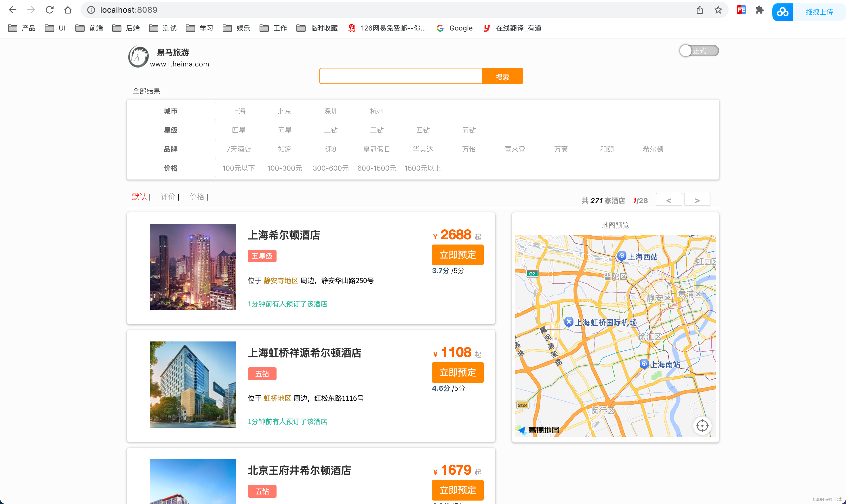846x504 pixels.
Task: Open the extensions puzzle icon
Action: (x=760, y=10)
